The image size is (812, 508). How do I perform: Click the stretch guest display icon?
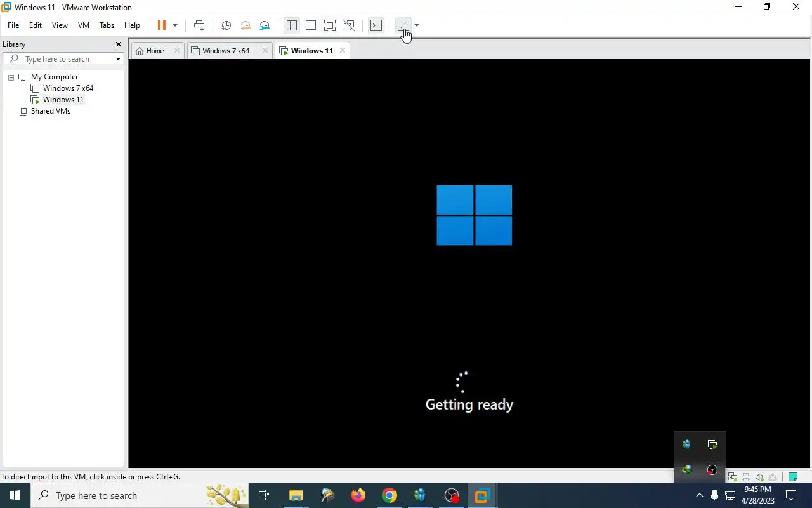403,25
